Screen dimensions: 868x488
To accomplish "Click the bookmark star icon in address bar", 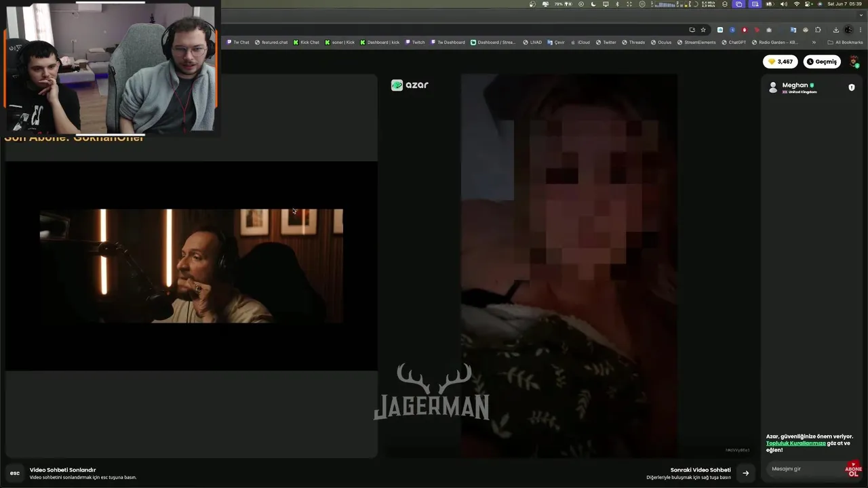I will click(x=703, y=30).
